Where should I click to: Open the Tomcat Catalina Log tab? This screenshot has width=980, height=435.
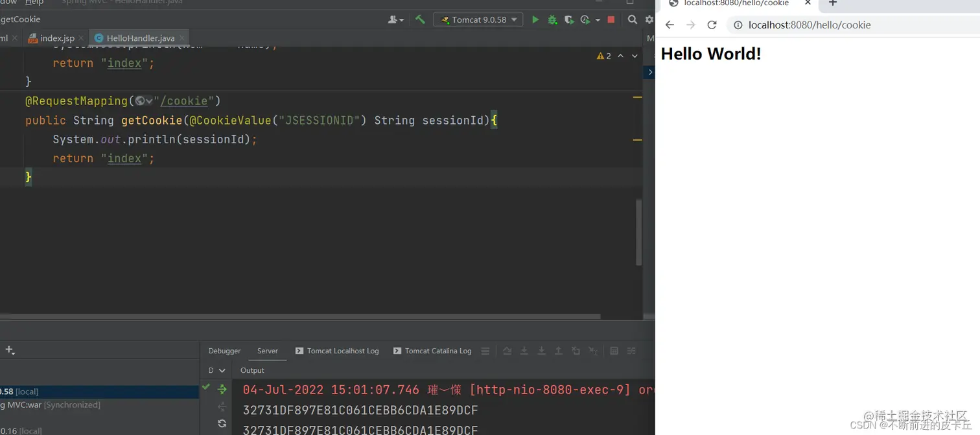[x=432, y=351]
